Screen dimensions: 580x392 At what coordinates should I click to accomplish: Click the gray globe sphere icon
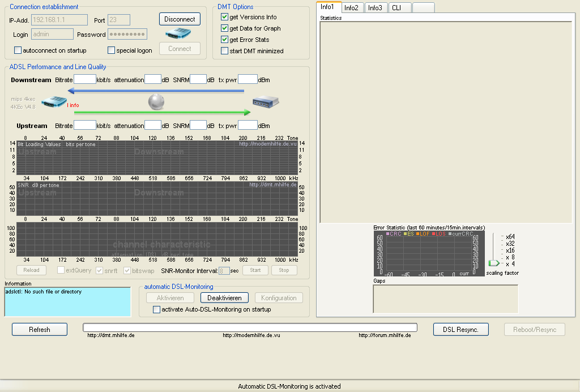point(156,102)
